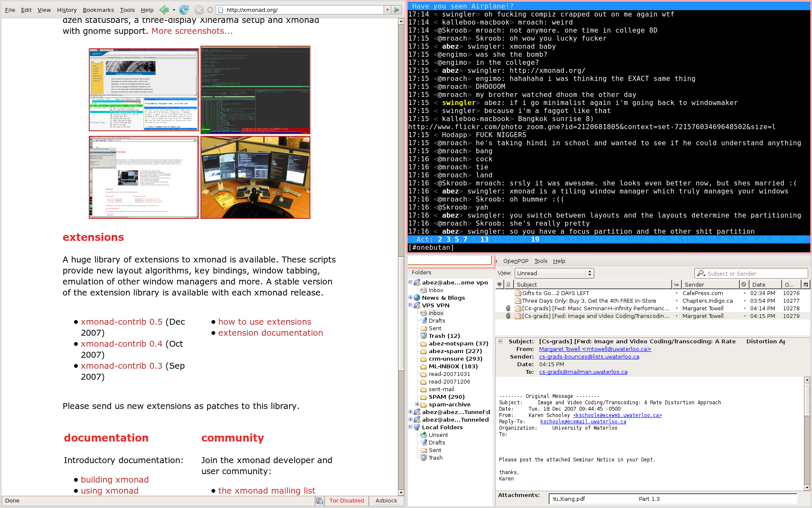Toggle junk status of 04:15 PM message
This screenshot has height=508, width=812.
point(744,316)
